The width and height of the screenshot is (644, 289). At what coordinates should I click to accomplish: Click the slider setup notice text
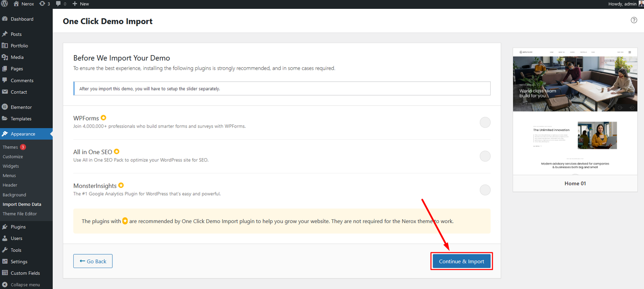click(x=150, y=89)
